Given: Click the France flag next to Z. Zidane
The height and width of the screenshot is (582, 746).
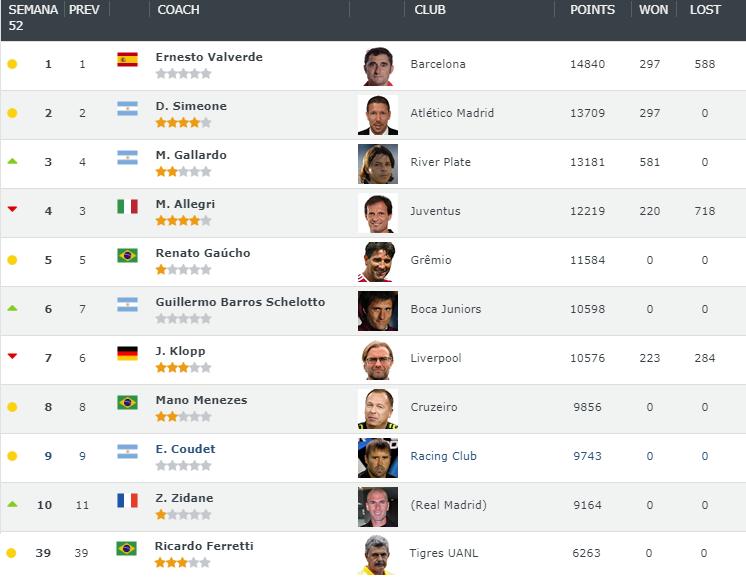Looking at the screenshot, I should pos(128,501).
